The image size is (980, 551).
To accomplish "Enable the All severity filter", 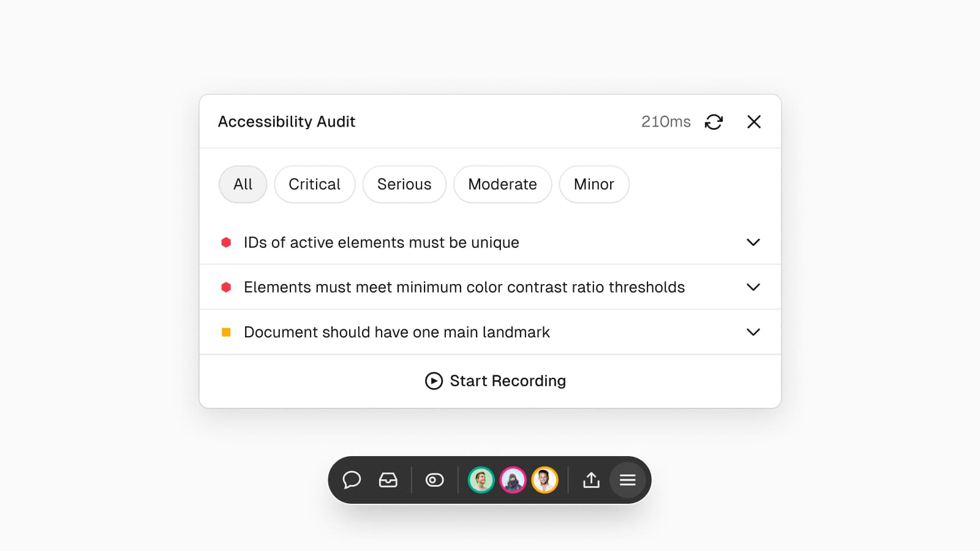I will click(243, 184).
